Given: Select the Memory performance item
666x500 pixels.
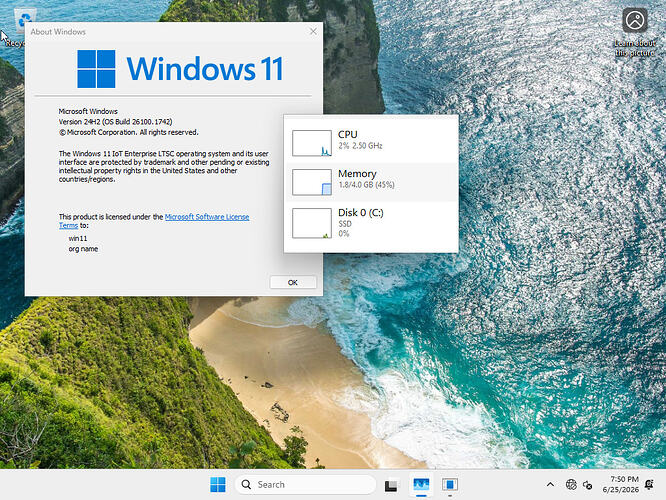Looking at the screenshot, I should pos(371,182).
